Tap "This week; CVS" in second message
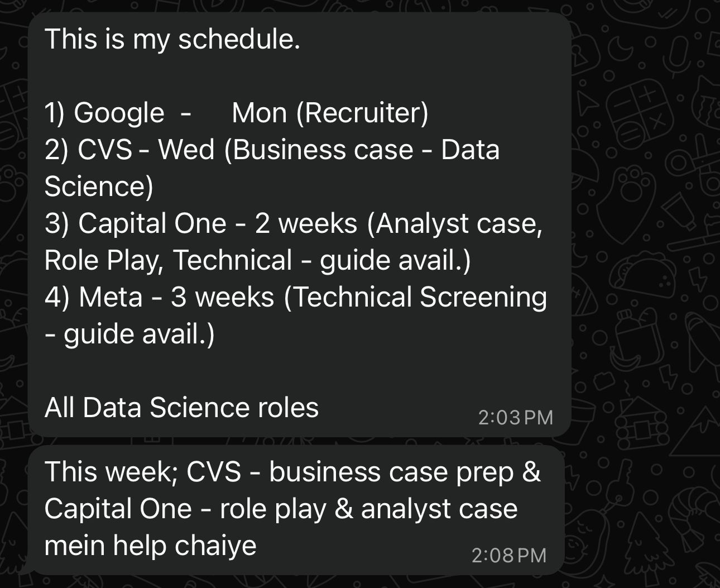Image resolution: width=720 pixels, height=588 pixels. tap(143, 472)
